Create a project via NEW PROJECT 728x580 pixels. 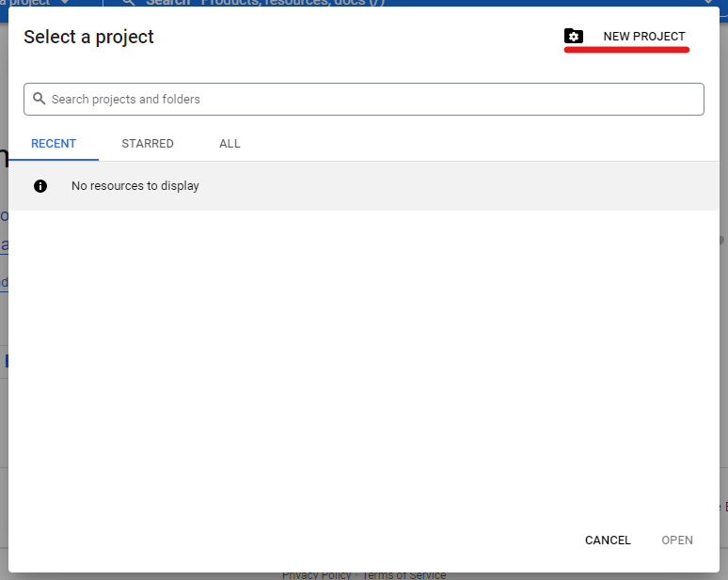coord(644,37)
